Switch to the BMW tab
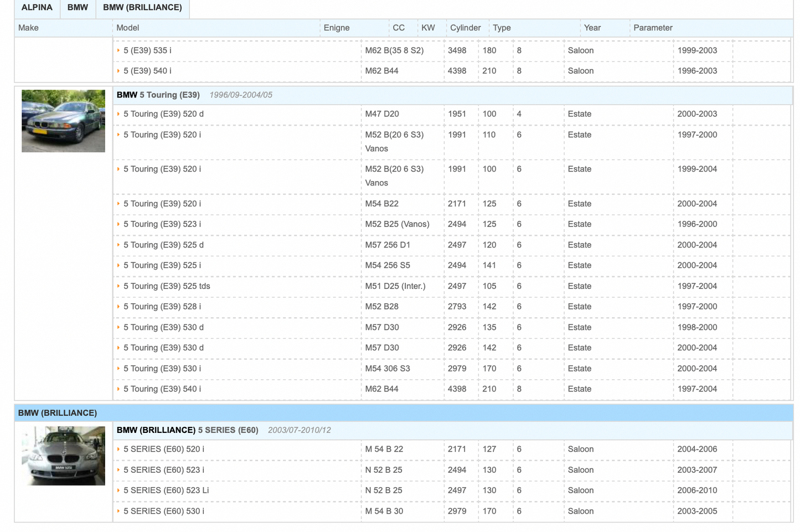 point(78,8)
